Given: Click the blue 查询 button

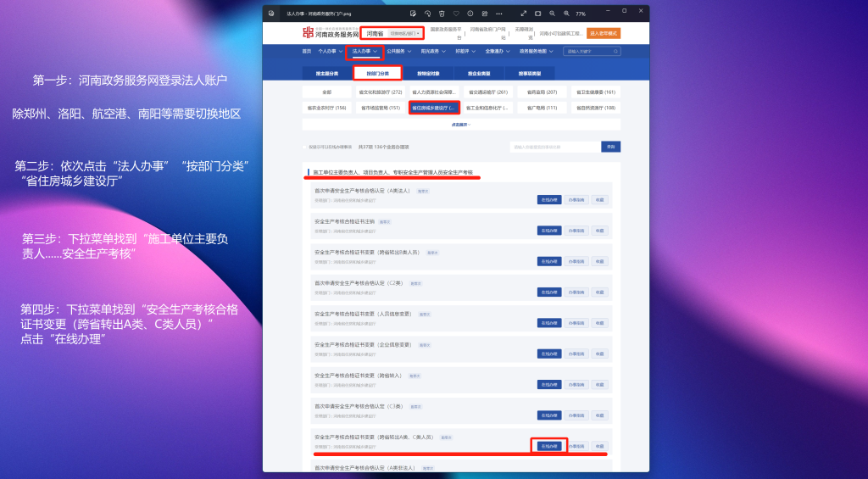Looking at the screenshot, I should (610, 147).
